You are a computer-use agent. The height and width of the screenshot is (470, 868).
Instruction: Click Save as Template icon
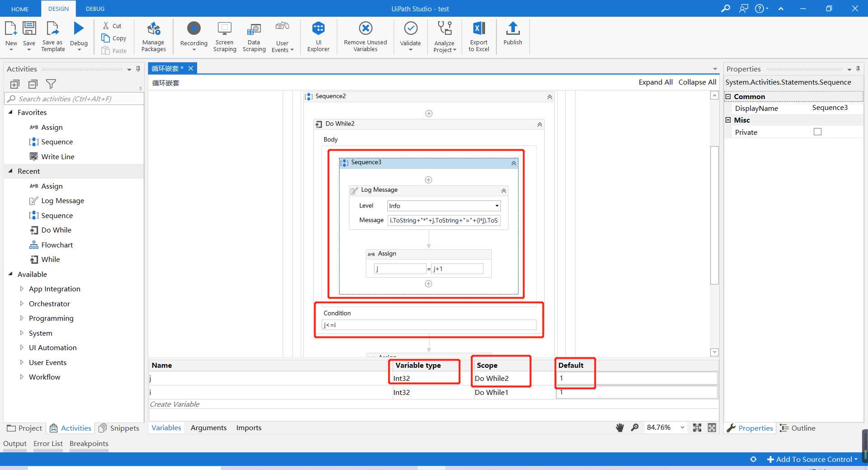point(53,28)
